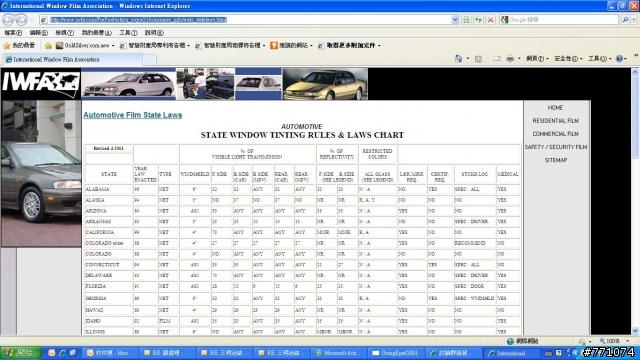Open the Help question mark icon

(x=619, y=59)
